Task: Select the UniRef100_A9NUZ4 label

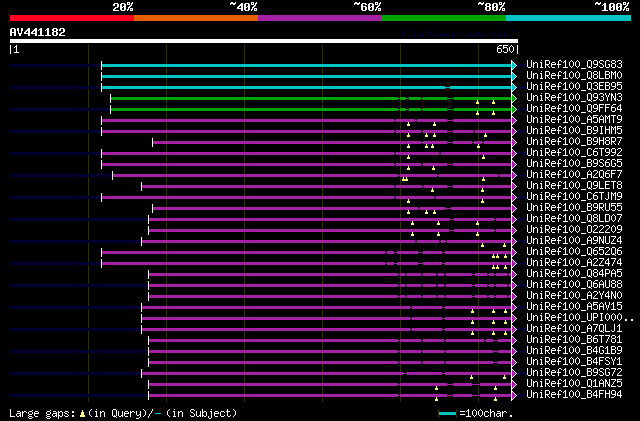Action: (574, 241)
